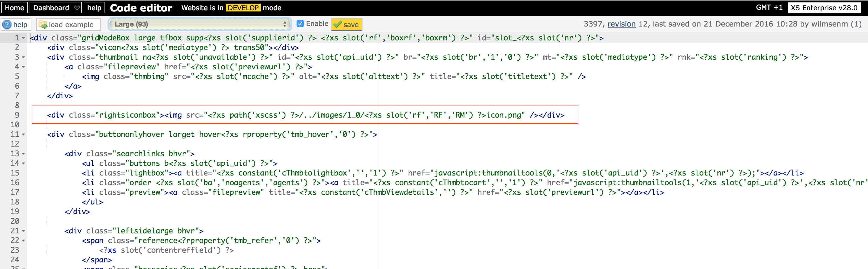Click the closing </span> on line 24
Screen dimensions: 868x269
click(97, 260)
